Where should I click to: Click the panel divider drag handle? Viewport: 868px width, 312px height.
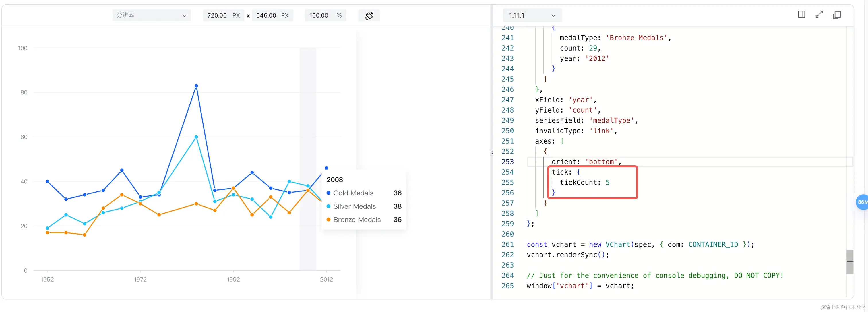(492, 152)
